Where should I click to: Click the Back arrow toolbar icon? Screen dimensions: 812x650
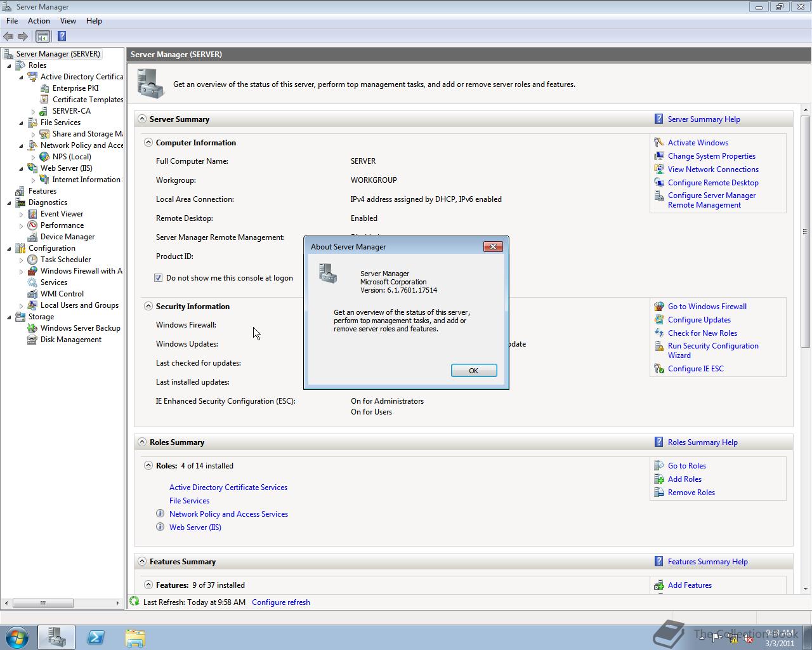[8, 36]
